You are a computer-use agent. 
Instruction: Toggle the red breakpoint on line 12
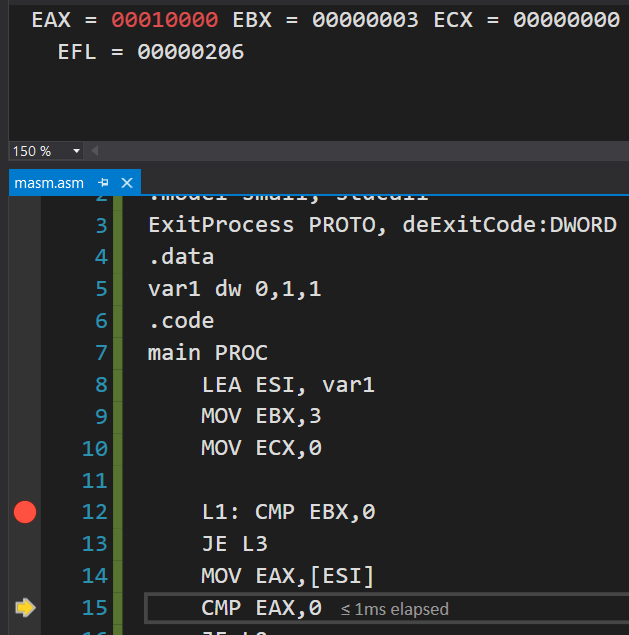point(25,512)
